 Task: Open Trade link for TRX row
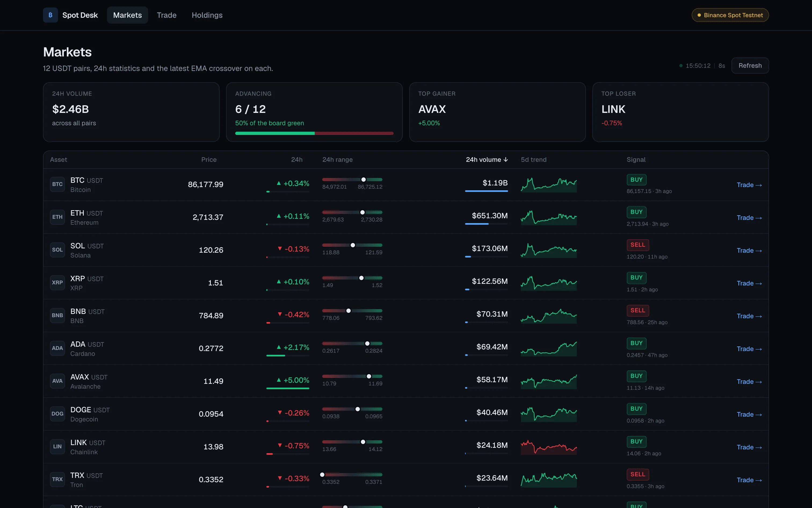click(749, 480)
